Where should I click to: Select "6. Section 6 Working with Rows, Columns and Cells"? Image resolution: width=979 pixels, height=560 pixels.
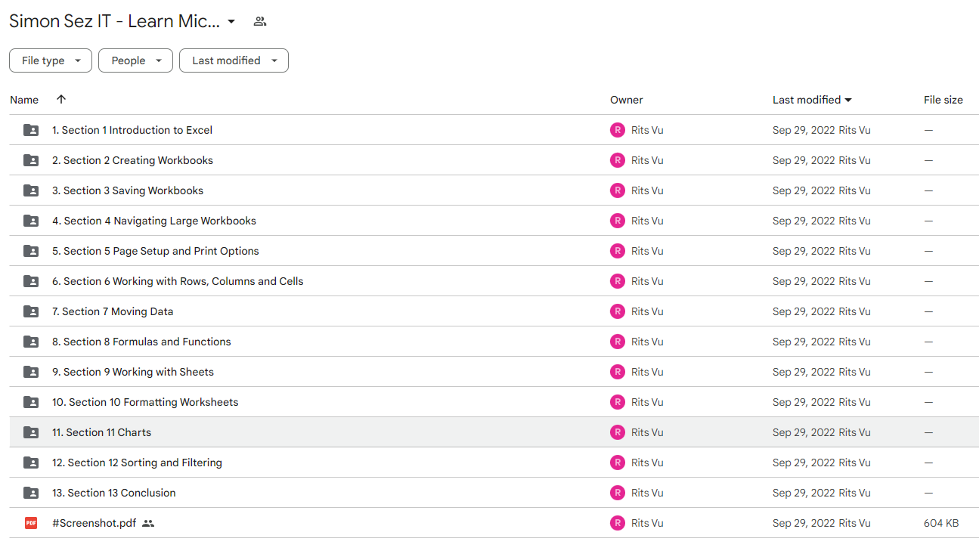pos(178,281)
